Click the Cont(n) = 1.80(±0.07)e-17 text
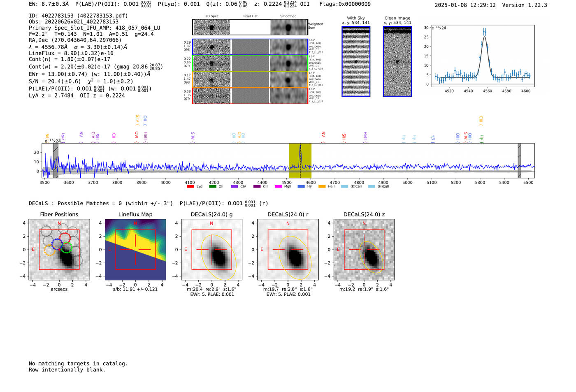This screenshot has height=392, width=576. (x=70, y=59)
